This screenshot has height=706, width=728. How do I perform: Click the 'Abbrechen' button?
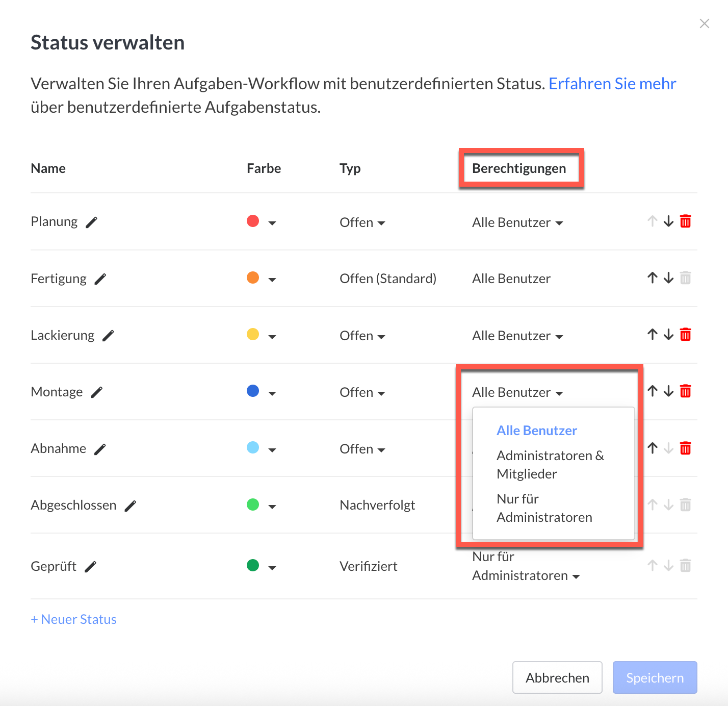pos(557,677)
